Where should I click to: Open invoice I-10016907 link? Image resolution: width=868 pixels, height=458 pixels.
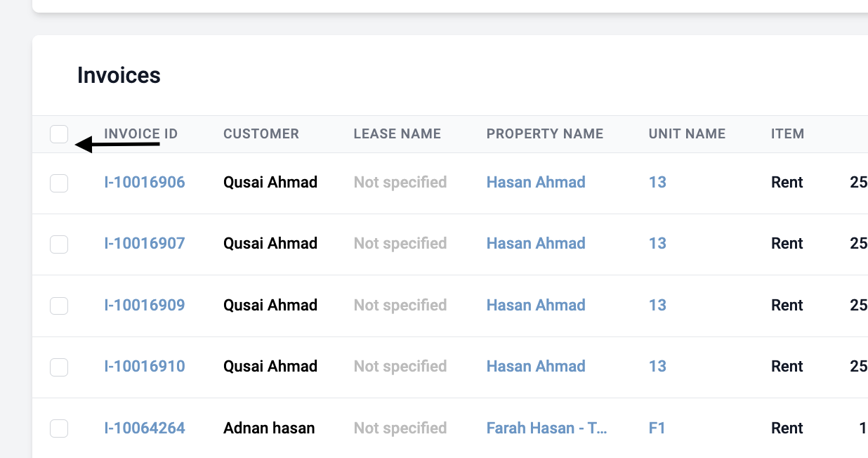click(x=145, y=244)
